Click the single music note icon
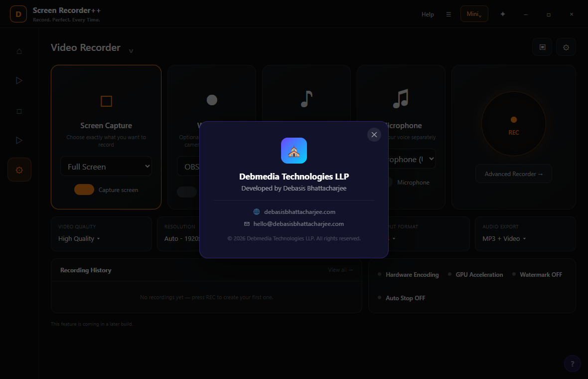This screenshot has width=588, height=379. (x=306, y=99)
